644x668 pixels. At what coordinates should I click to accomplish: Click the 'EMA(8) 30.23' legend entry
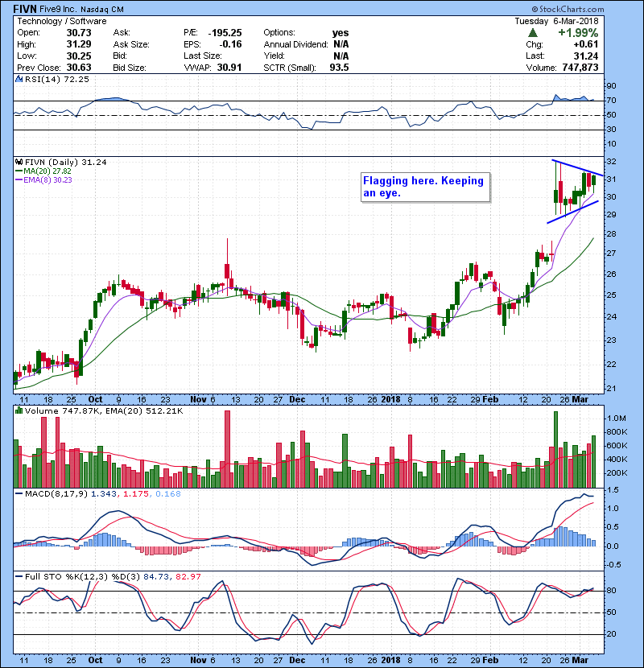[47, 179]
